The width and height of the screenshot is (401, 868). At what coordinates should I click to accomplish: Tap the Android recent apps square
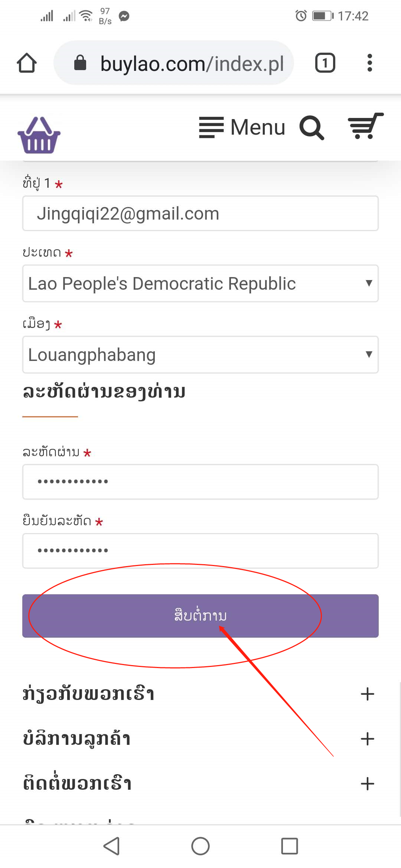290,846
